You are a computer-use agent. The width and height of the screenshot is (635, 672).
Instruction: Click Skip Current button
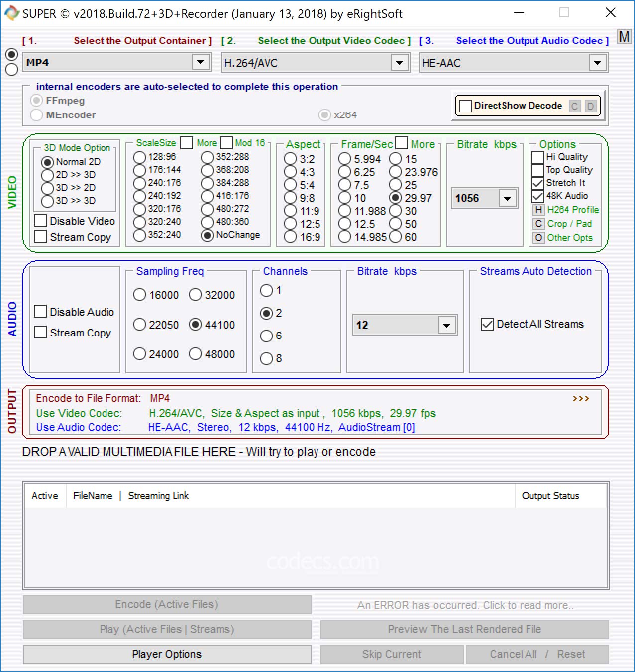[392, 654]
